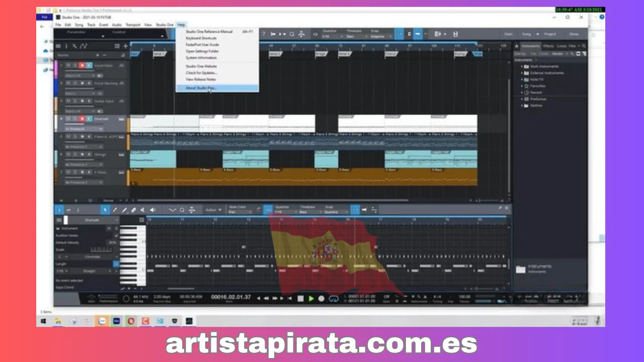
Task: Open Studio One Reference Manual entry
Action: (217, 32)
